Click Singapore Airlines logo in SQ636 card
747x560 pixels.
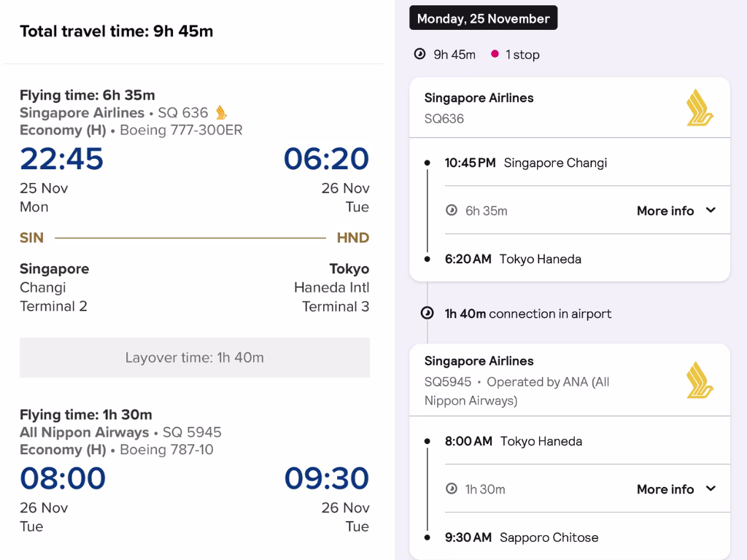tap(700, 108)
